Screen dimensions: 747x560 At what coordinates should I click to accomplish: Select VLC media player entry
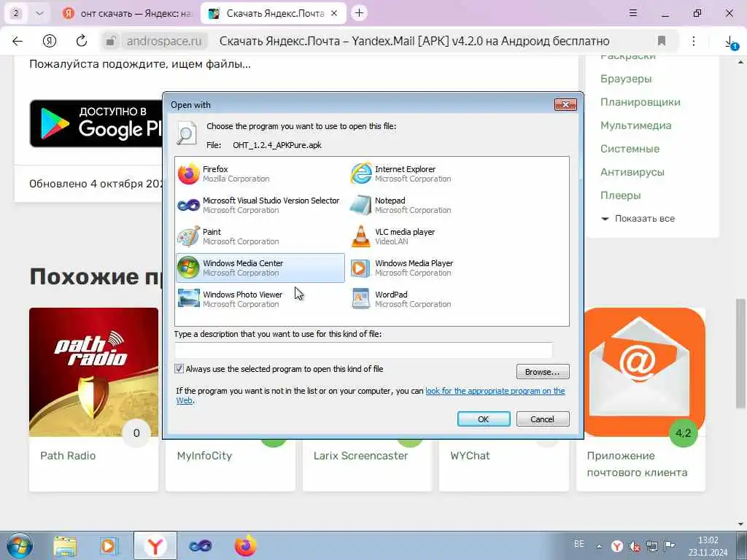pos(432,237)
